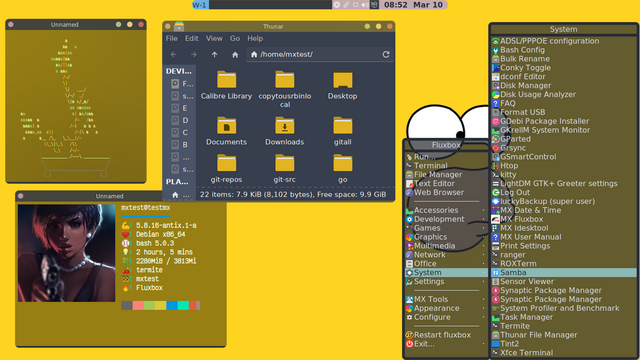Click the red color block in neofetch
Screen dimensions: 640x360
pos(138,305)
